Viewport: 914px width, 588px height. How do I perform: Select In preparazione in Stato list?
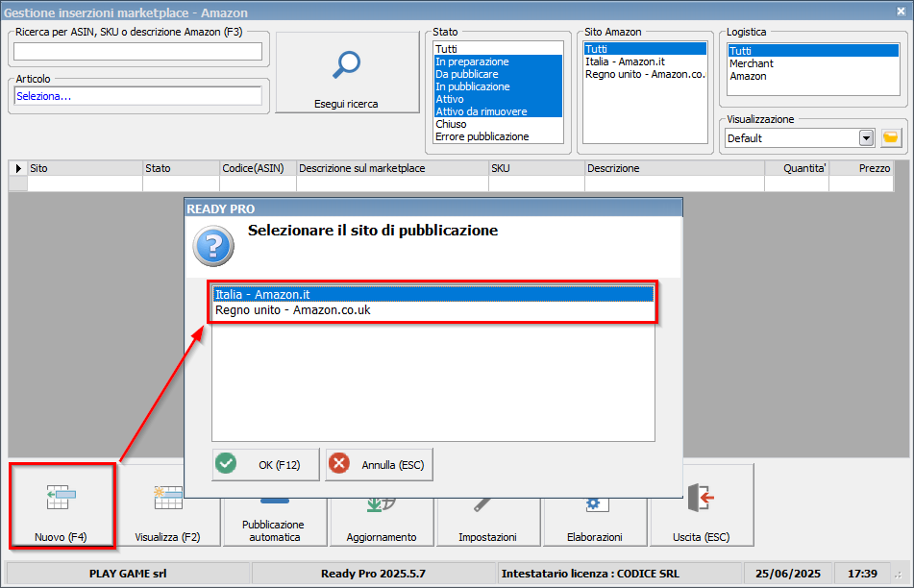[x=498, y=61]
